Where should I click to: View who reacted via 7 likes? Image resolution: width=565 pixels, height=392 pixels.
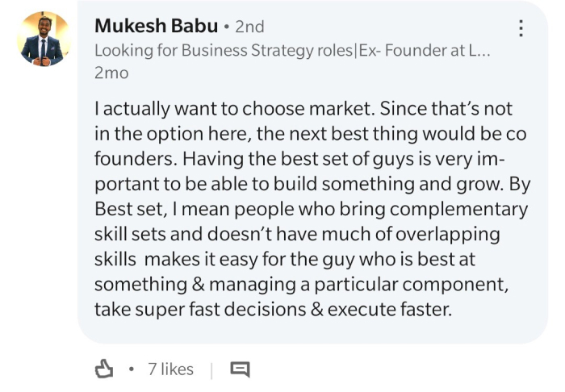coord(170,369)
